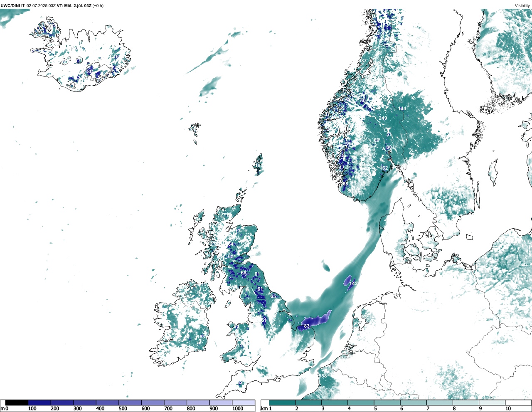Select the 400–500 m legend swatch
Image resolution: width=532 pixels, height=412 pixels.
pyautogui.click(x=108, y=402)
